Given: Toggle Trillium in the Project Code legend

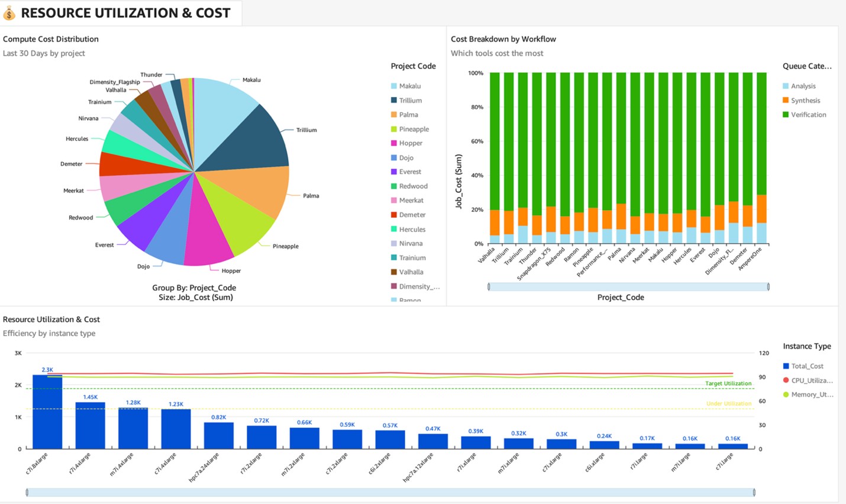Looking at the screenshot, I should point(410,101).
